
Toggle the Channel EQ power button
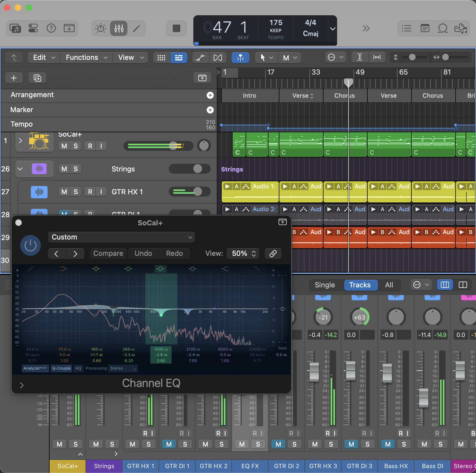(30, 245)
